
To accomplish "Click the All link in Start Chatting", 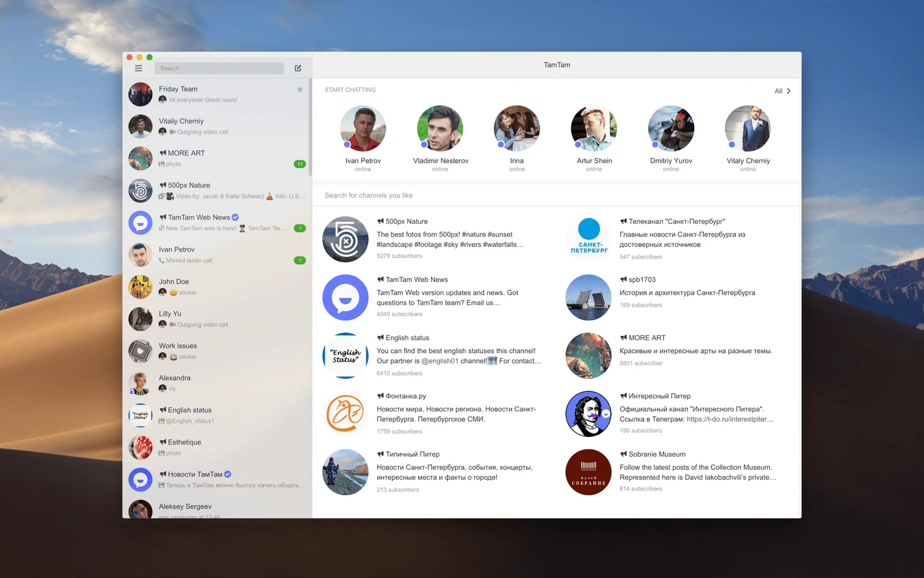I will click(x=778, y=91).
